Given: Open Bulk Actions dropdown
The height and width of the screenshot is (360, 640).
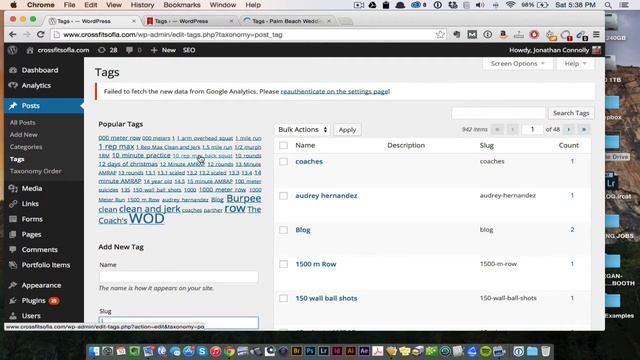Looking at the screenshot, I should point(302,130).
